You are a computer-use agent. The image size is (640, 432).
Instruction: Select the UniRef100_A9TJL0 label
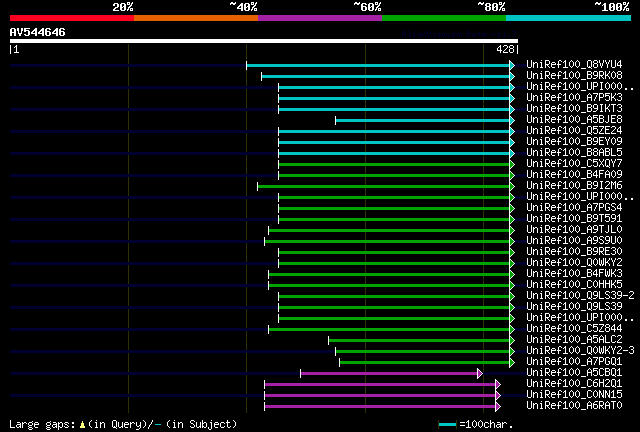click(x=574, y=229)
